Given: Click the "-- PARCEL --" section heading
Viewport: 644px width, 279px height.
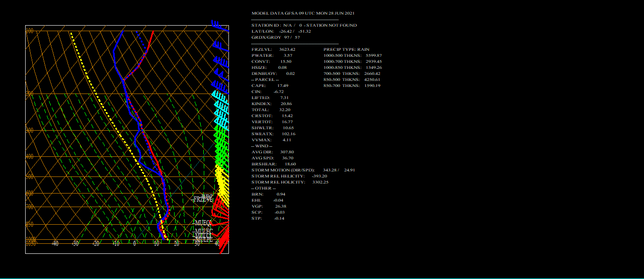Looking at the screenshot, I should point(265,79).
